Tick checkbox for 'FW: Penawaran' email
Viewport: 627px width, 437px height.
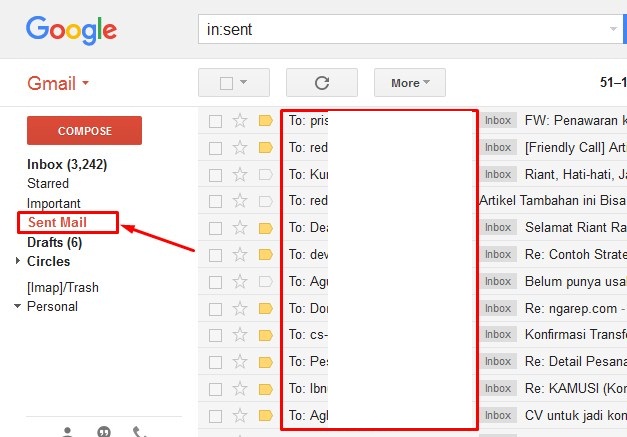(x=216, y=121)
